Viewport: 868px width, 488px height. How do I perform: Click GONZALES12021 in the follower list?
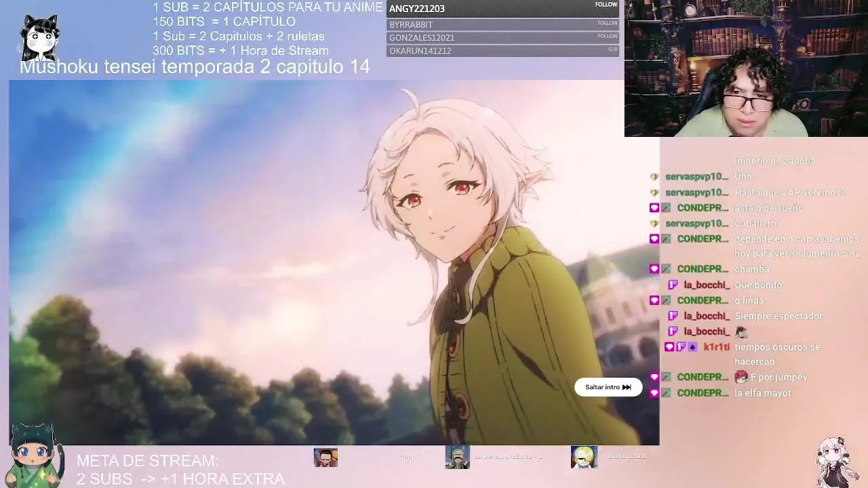coord(502,37)
